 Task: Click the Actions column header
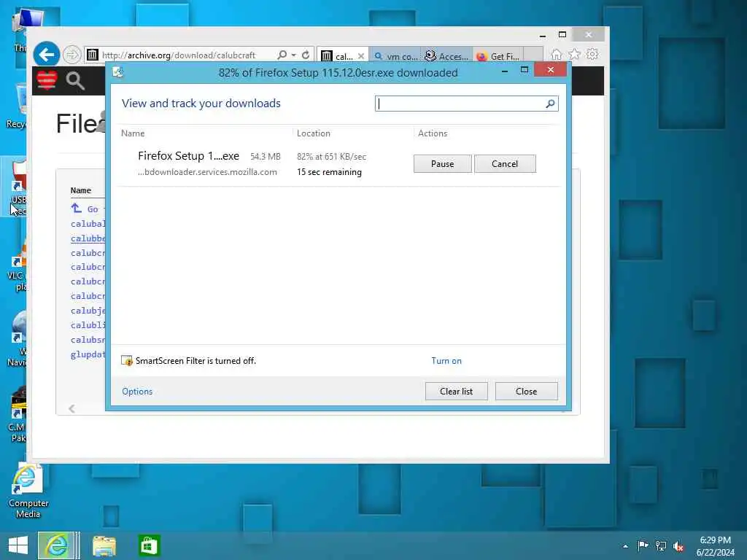[x=433, y=133]
